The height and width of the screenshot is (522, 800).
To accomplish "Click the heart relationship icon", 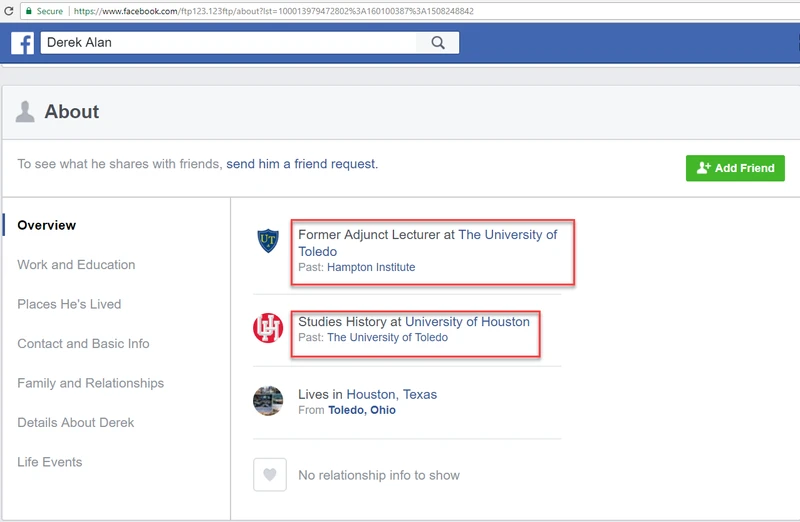I will [x=270, y=475].
